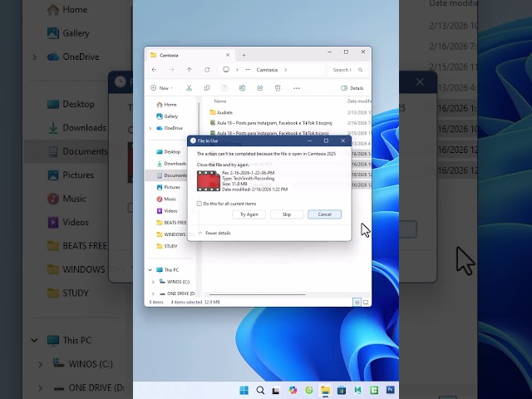This screenshot has height=399, width=532.
Task: Refresh the Camtasia folder view
Action: [x=207, y=70]
